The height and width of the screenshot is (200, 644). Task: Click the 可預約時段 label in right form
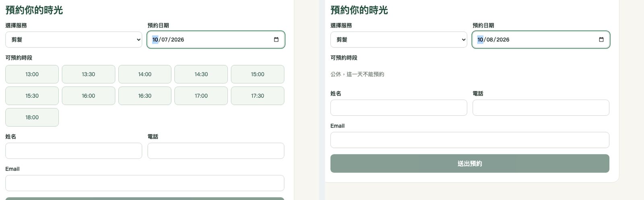pyautogui.click(x=344, y=58)
